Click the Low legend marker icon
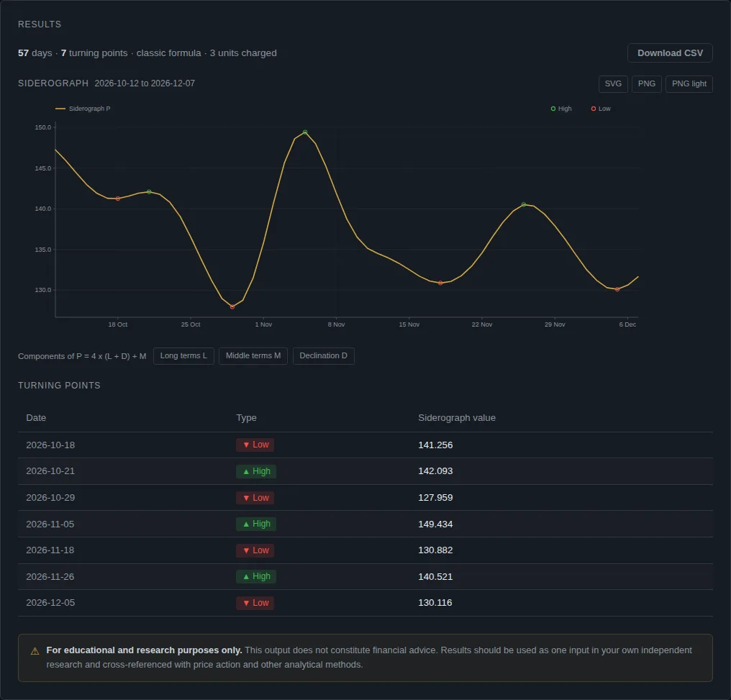Screen dimensions: 731x700 (593, 109)
